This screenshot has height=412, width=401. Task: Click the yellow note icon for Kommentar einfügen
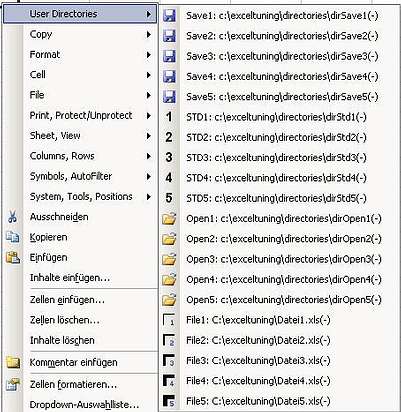click(13, 363)
